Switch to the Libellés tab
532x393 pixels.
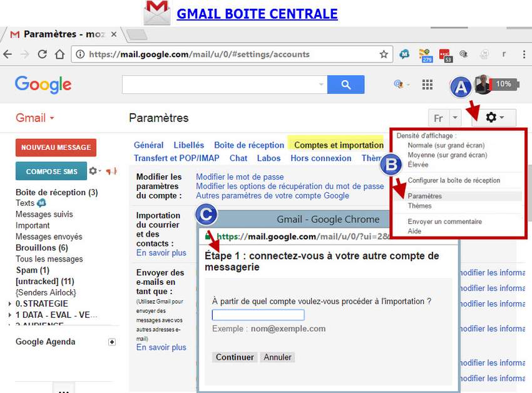tap(188, 145)
